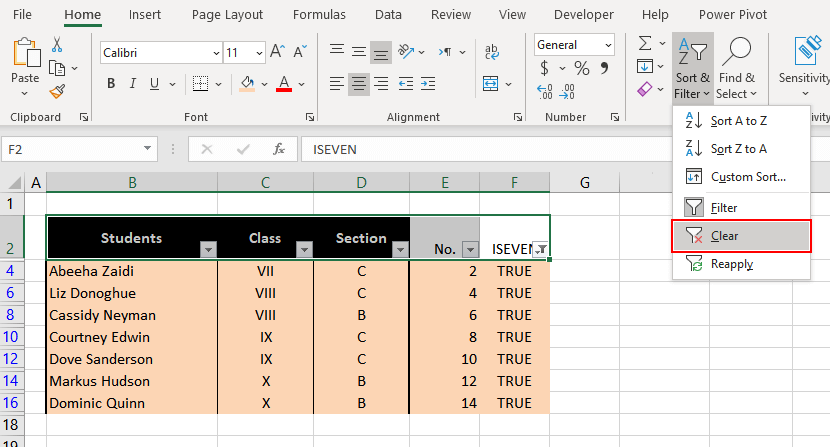The image size is (830, 447).
Task: Apply Percent Style format
Action: click(582, 68)
